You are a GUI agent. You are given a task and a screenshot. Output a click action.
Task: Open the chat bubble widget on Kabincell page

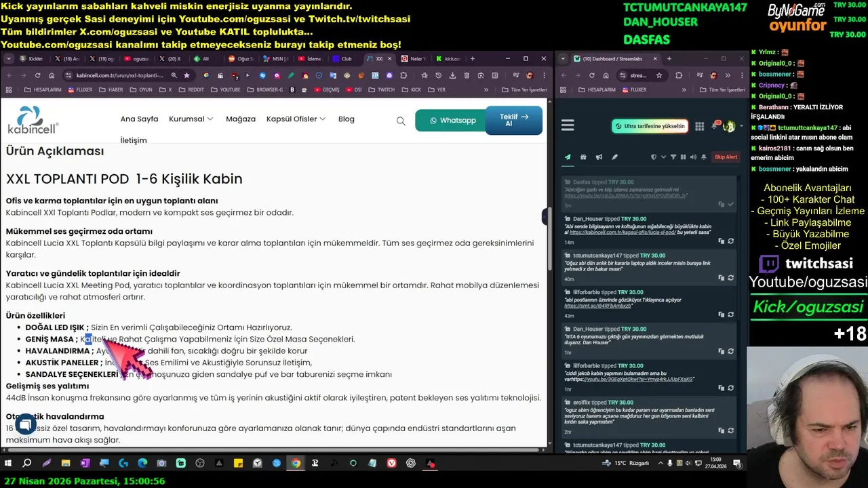click(x=25, y=425)
